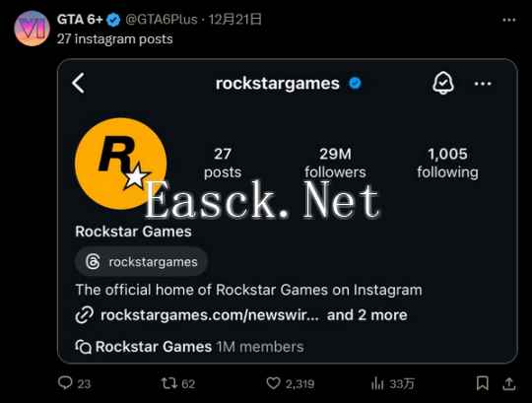532x403 pixels.
Task: Click the GTA 6+ account name
Action: point(80,20)
